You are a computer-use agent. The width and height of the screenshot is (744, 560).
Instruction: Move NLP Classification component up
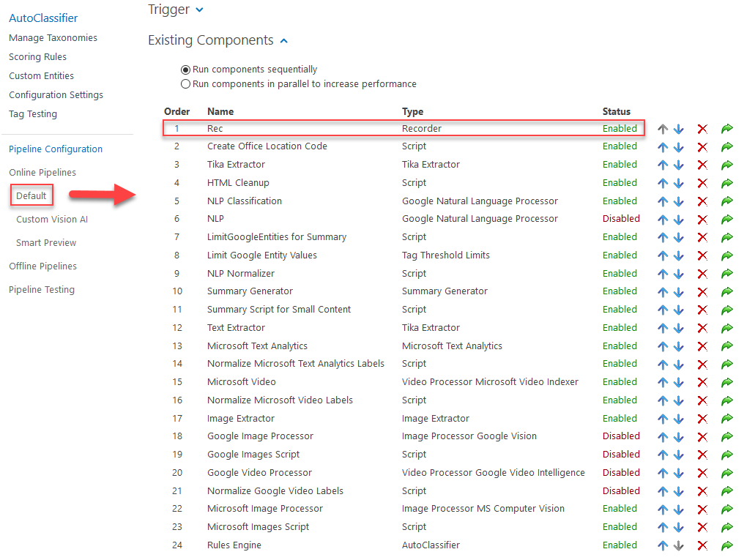663,201
